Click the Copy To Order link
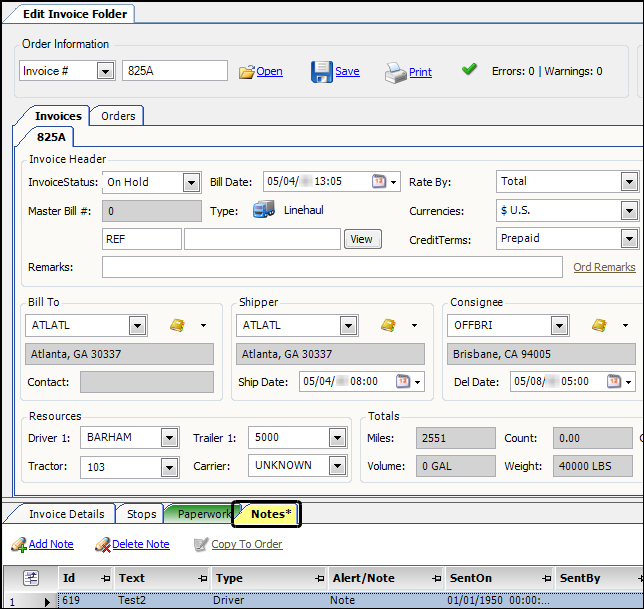 247,544
